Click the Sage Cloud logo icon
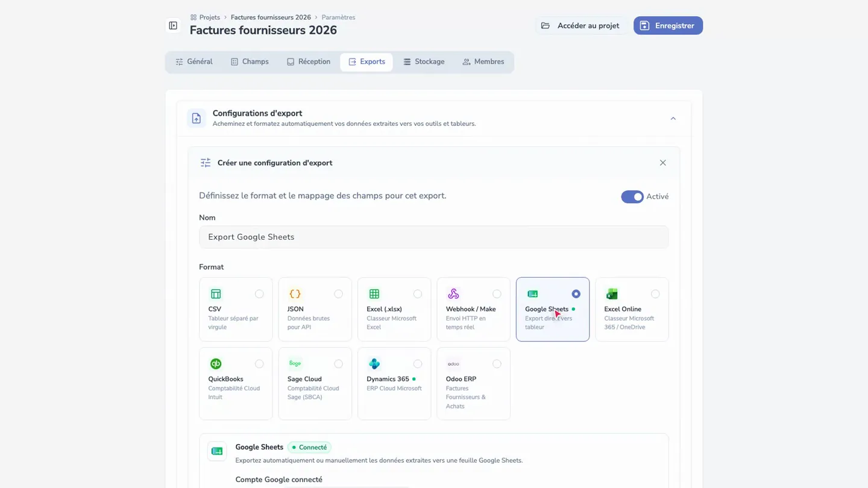868x488 pixels. (x=295, y=364)
